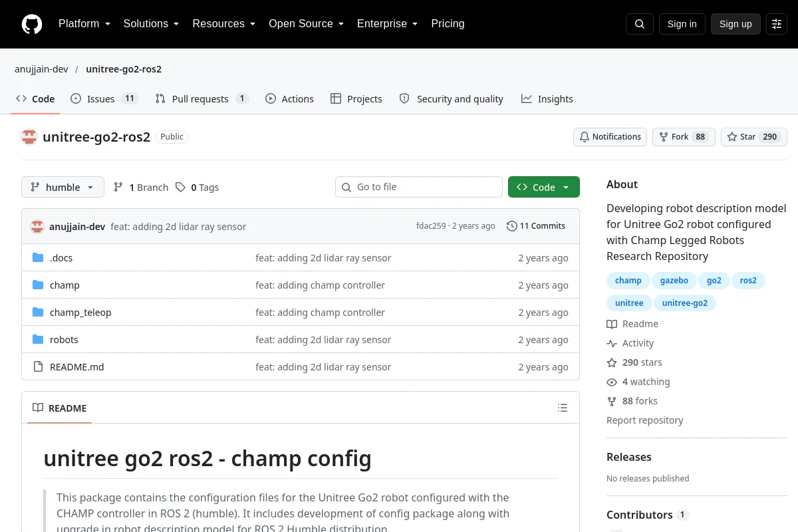Switch to the Projects tab
Image resolution: width=798 pixels, height=532 pixels.
click(x=356, y=99)
